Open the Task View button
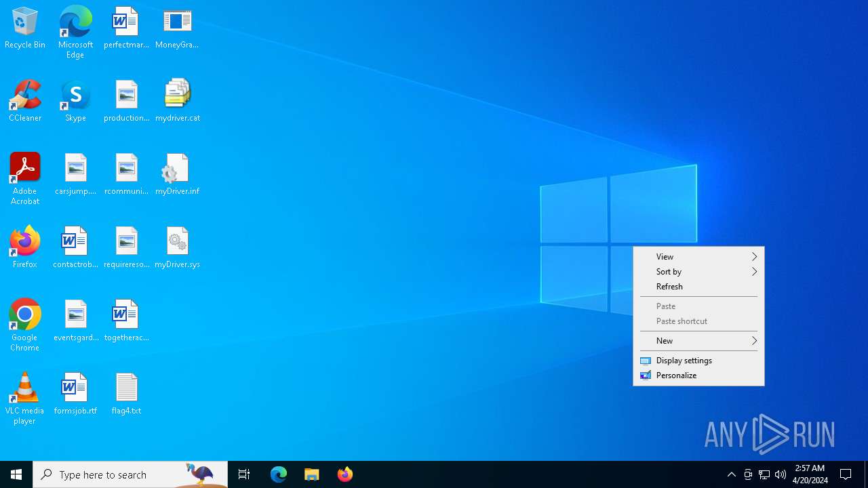This screenshot has height=488, width=868. pos(244,474)
